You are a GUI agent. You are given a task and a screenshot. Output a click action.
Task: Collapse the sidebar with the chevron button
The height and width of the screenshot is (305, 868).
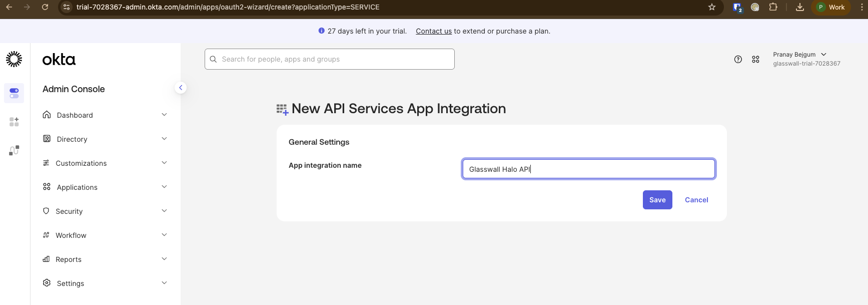(181, 88)
